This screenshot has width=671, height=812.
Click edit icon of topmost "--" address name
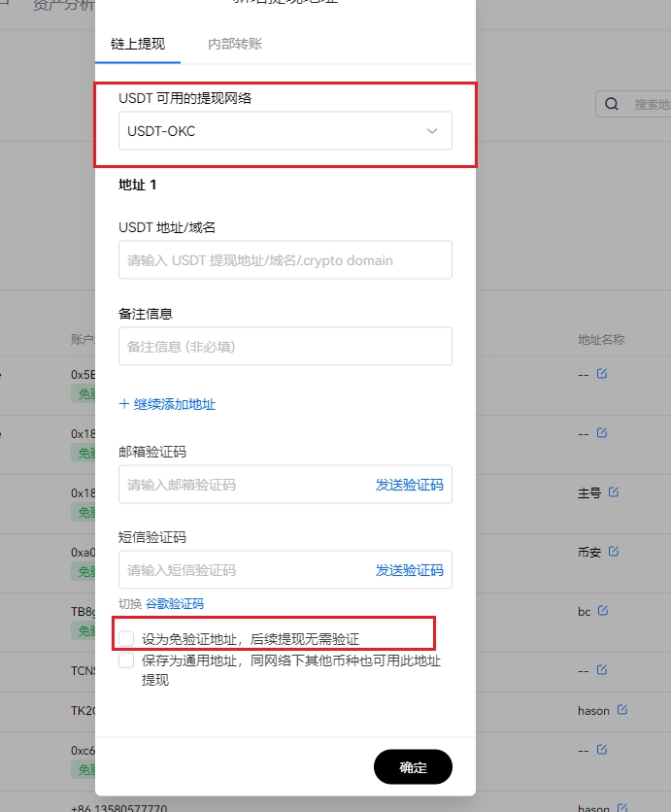602,374
